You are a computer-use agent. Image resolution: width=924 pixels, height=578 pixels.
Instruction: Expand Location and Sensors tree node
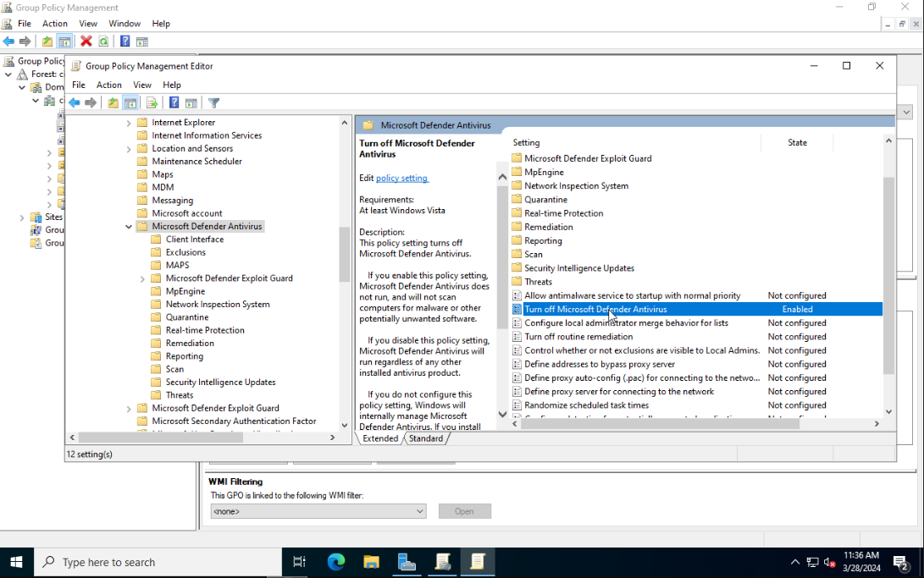[129, 149]
